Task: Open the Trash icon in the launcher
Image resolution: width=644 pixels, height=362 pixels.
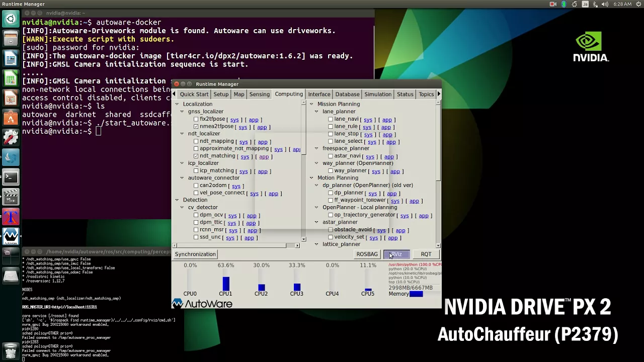Action: point(11,350)
